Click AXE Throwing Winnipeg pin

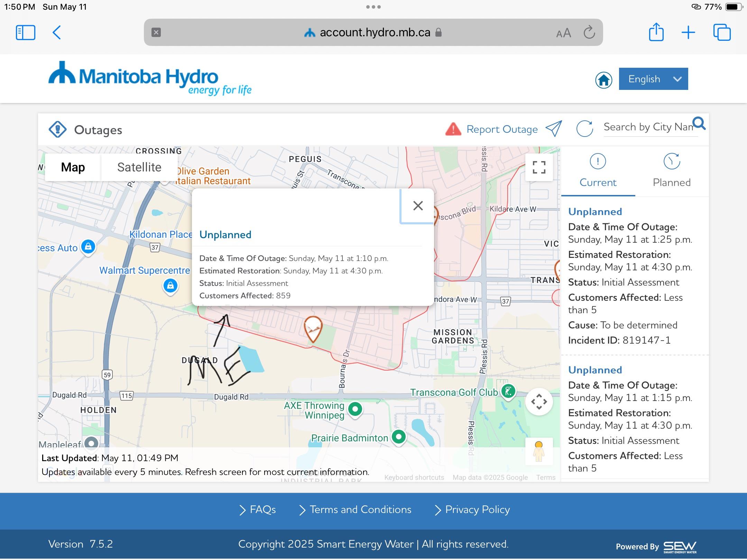point(355,410)
